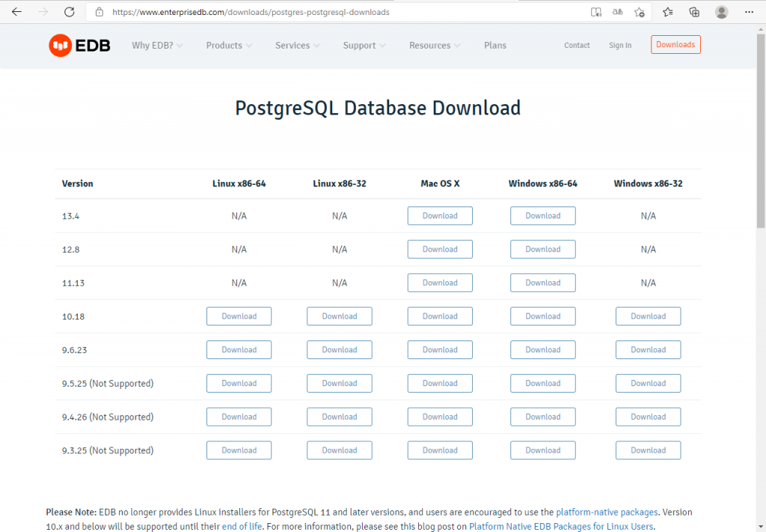Download 9.4.26 for Windows x86-32
Image resolution: width=766 pixels, height=532 pixels.
649,417
